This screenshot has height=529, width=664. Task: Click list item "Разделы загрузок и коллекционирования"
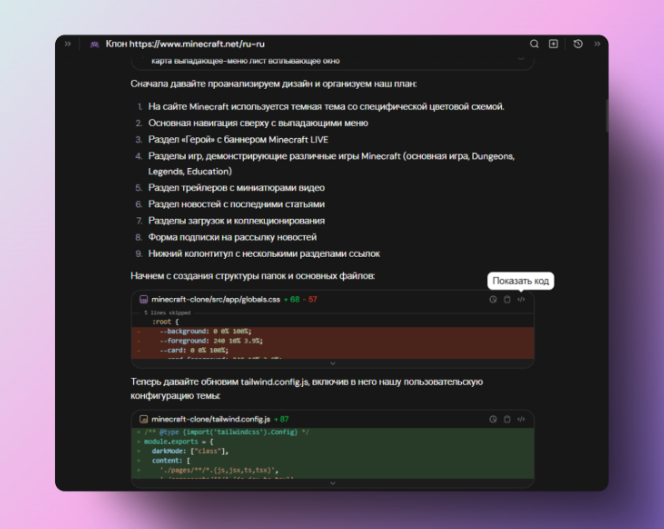pos(236,221)
